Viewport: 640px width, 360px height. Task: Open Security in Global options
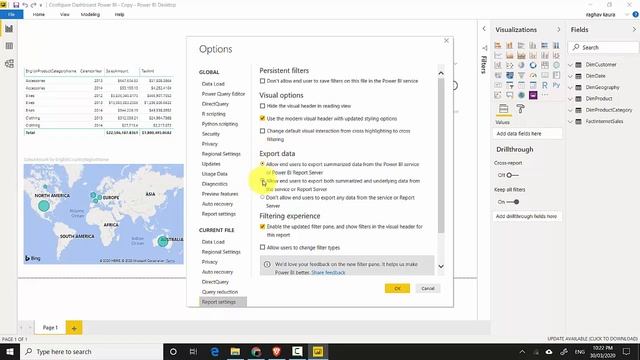211,134
